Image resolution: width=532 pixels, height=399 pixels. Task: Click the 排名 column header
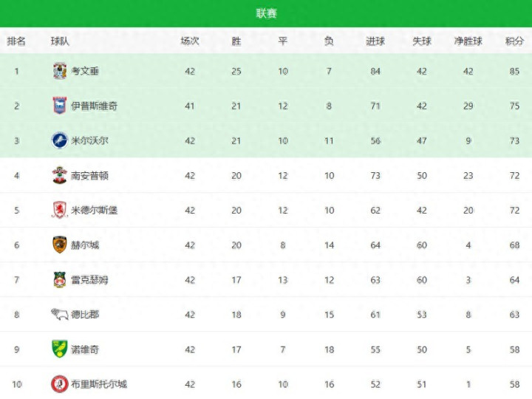pos(16,41)
